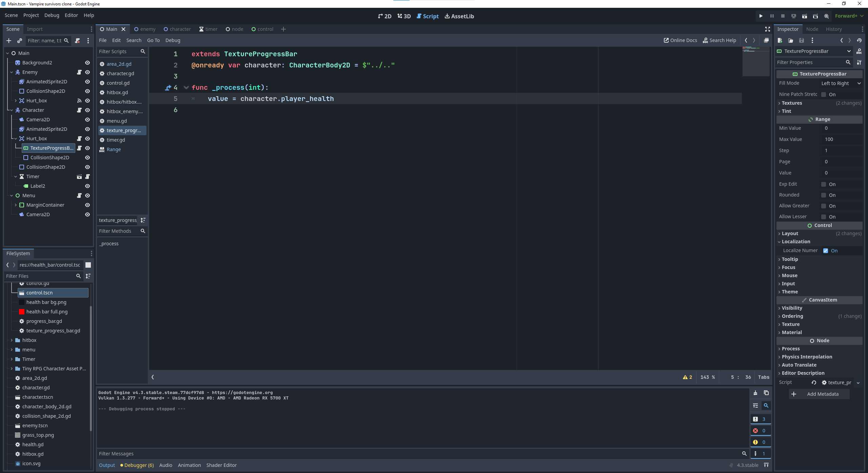This screenshot has width=868, height=473.
Task: Open the Debug menu in script editor
Action: click(173, 40)
